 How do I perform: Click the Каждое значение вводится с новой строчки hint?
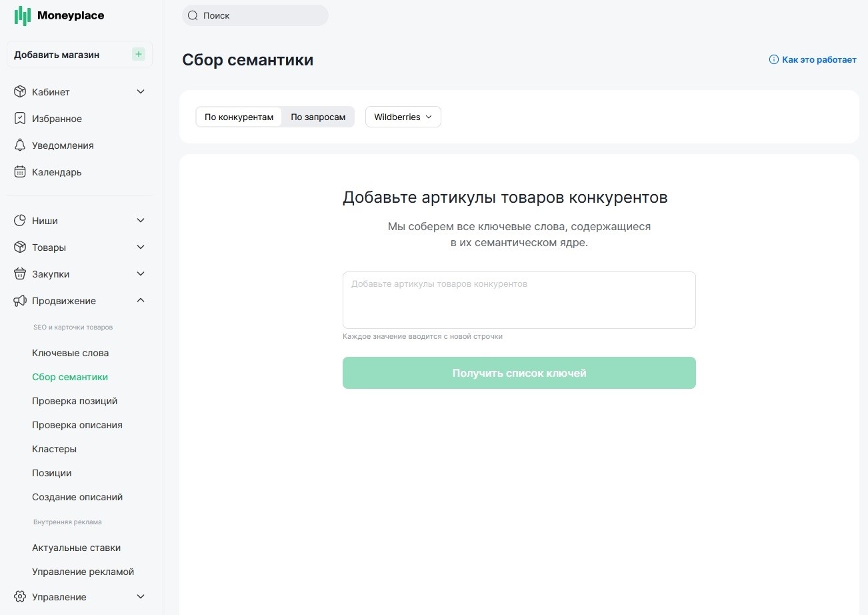[x=423, y=336]
